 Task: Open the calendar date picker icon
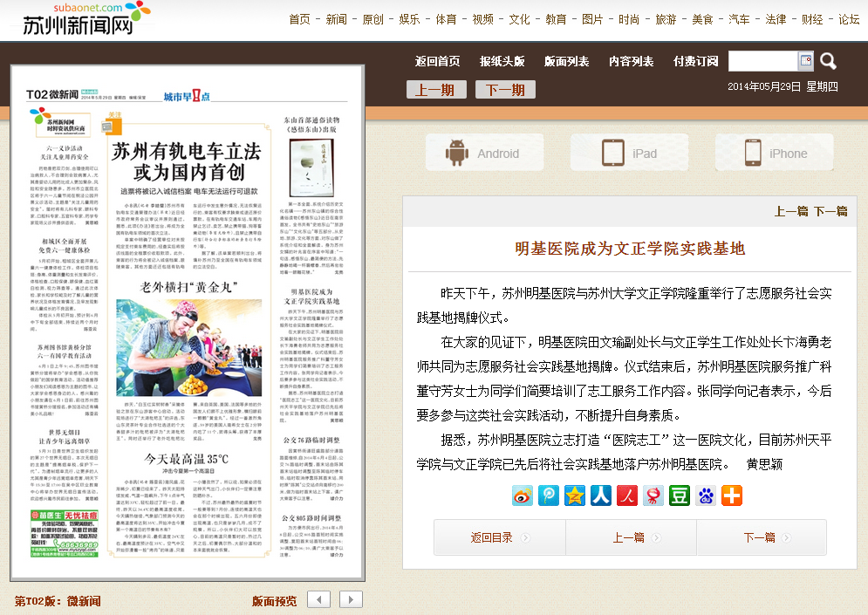pyautogui.click(x=805, y=61)
